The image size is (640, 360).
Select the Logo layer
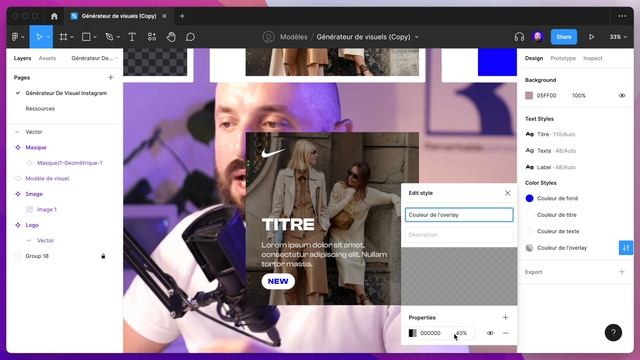(32, 225)
